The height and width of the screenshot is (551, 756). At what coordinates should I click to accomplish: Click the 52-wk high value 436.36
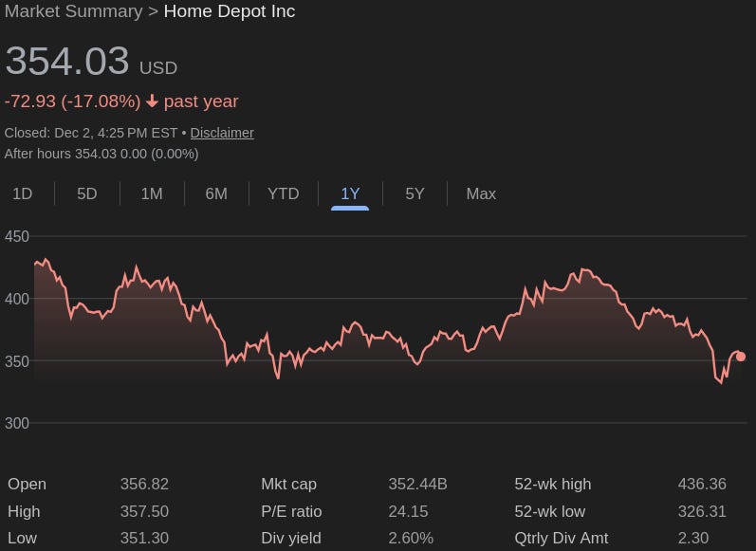coord(702,484)
